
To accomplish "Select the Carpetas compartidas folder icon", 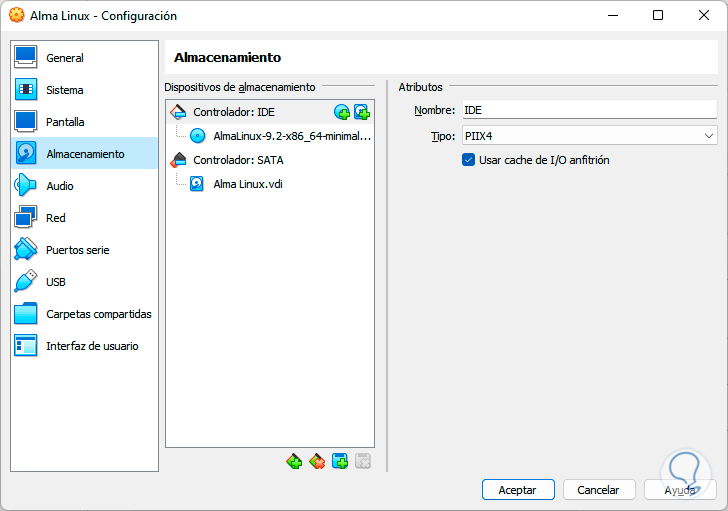I will pyautogui.click(x=26, y=314).
